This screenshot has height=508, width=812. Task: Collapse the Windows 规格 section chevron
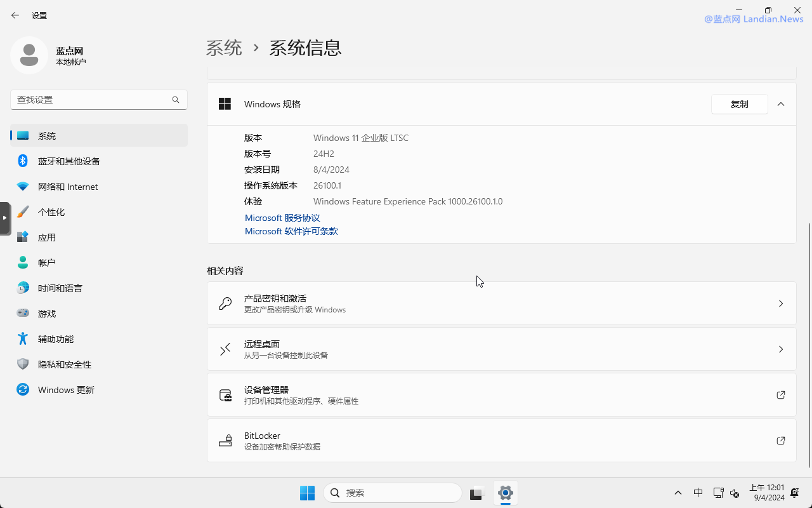pos(781,104)
